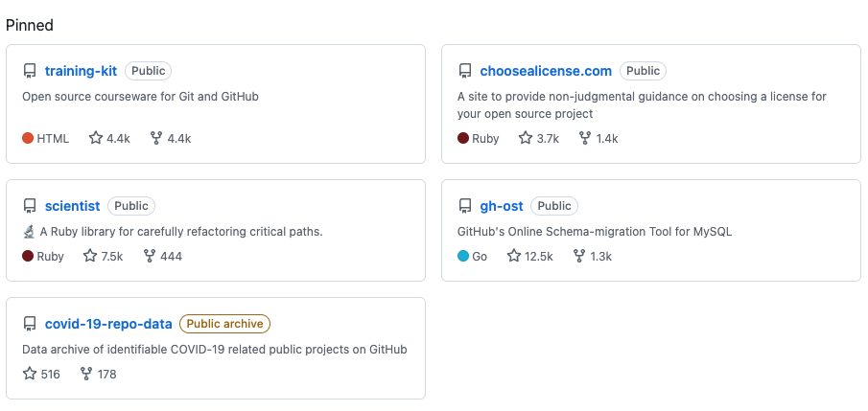Click the star icon on scientist card
The image size is (868, 411).
(x=90, y=256)
